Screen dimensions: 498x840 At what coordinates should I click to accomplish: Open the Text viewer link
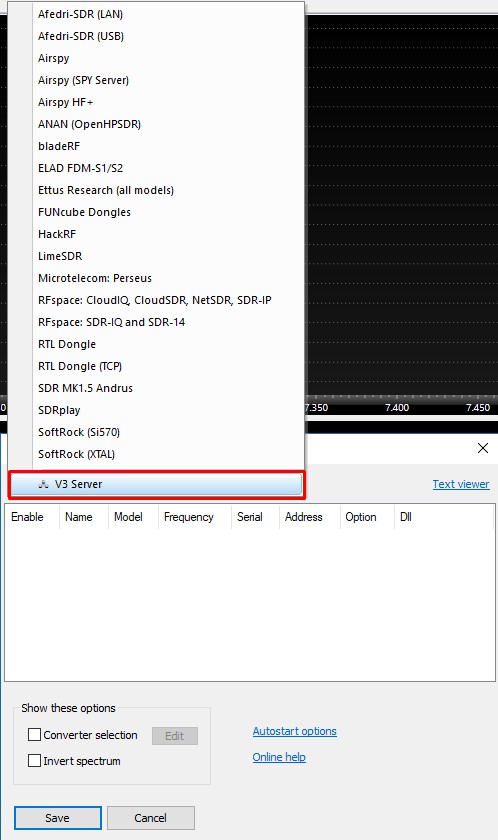point(461,484)
